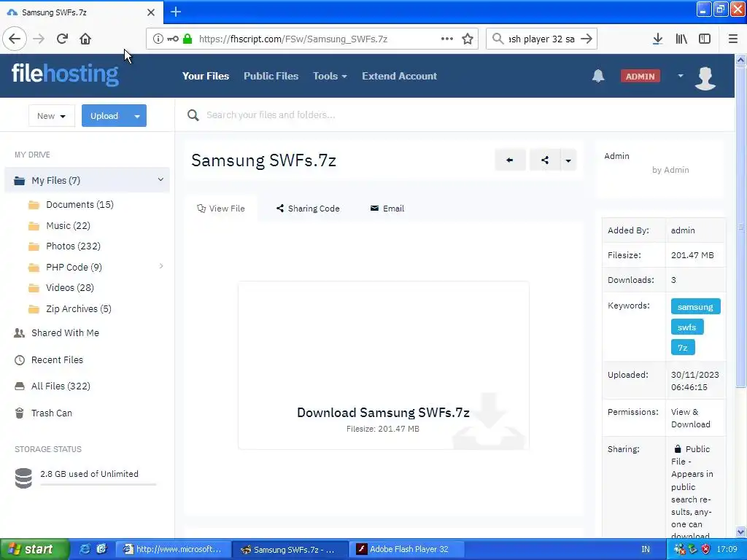Open Public Files in the navbar
Screen dimensions: 747x560
click(271, 76)
